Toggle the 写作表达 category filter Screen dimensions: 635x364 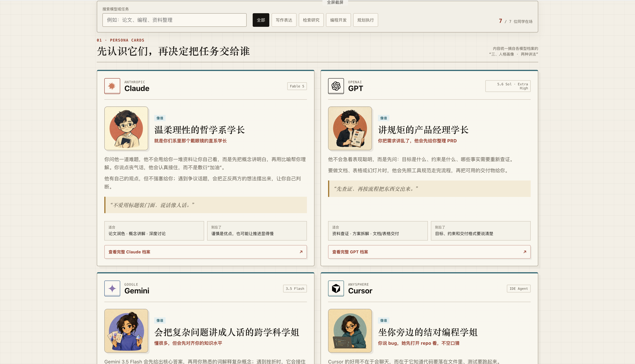[x=284, y=20]
